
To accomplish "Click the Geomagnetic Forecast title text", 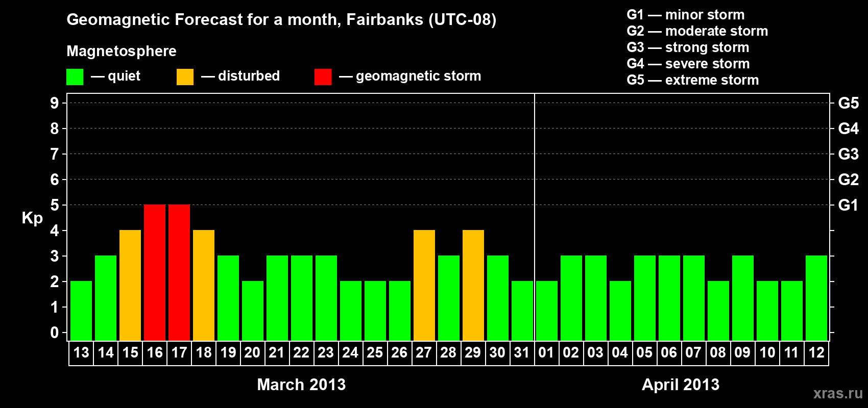I will [x=281, y=20].
